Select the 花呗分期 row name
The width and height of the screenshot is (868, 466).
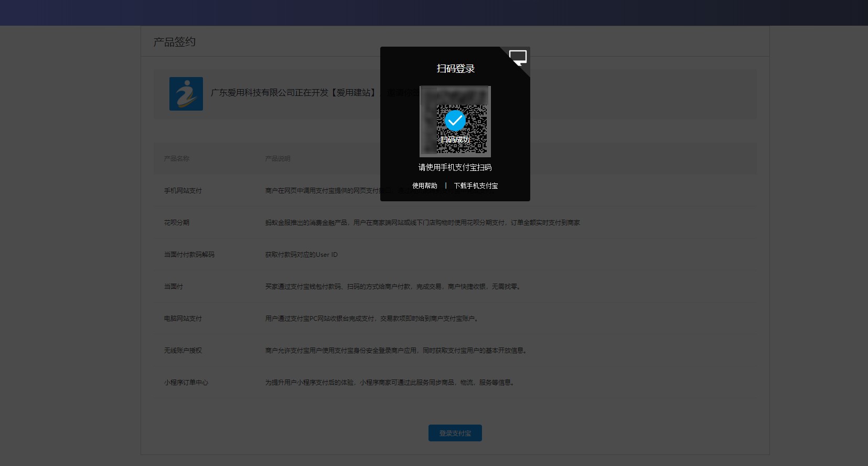click(177, 223)
